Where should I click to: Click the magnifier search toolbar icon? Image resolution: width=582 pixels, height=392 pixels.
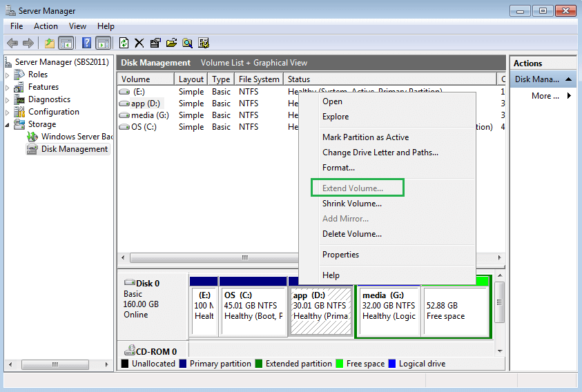(x=187, y=43)
